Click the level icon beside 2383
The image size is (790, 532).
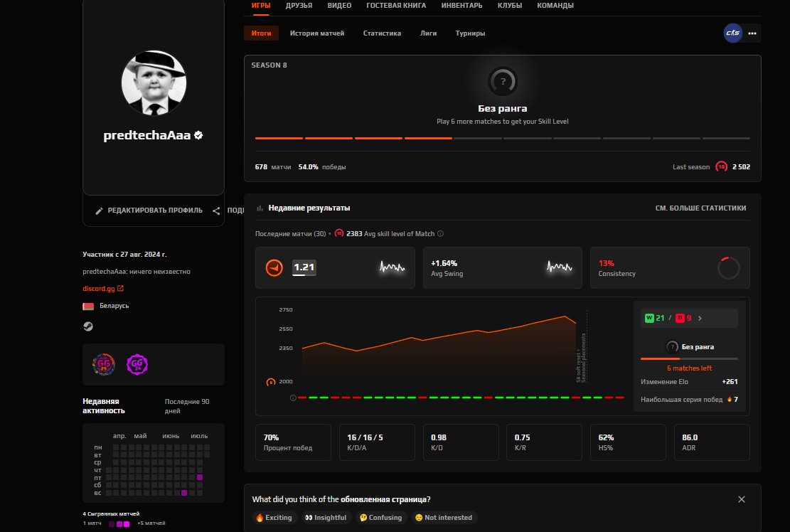pyautogui.click(x=339, y=233)
